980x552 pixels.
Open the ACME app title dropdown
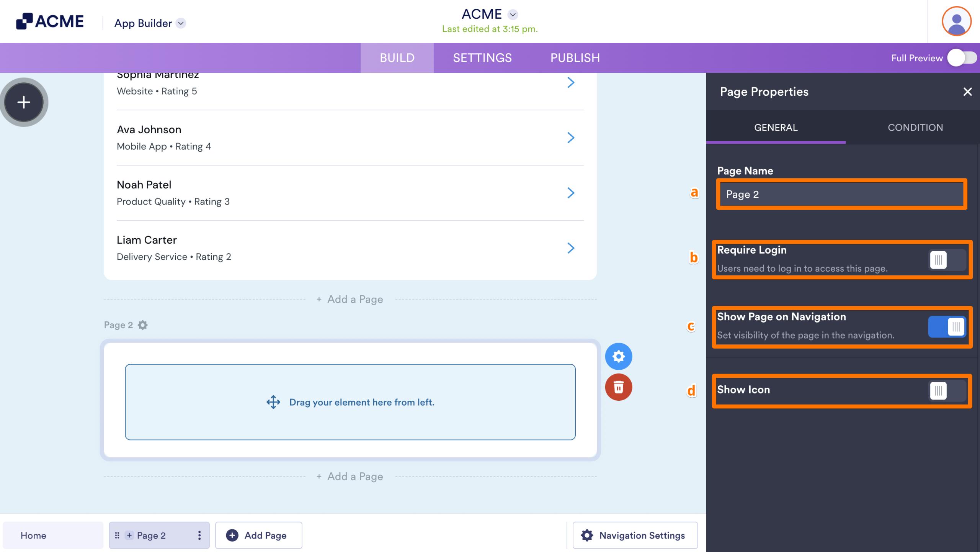(x=513, y=15)
